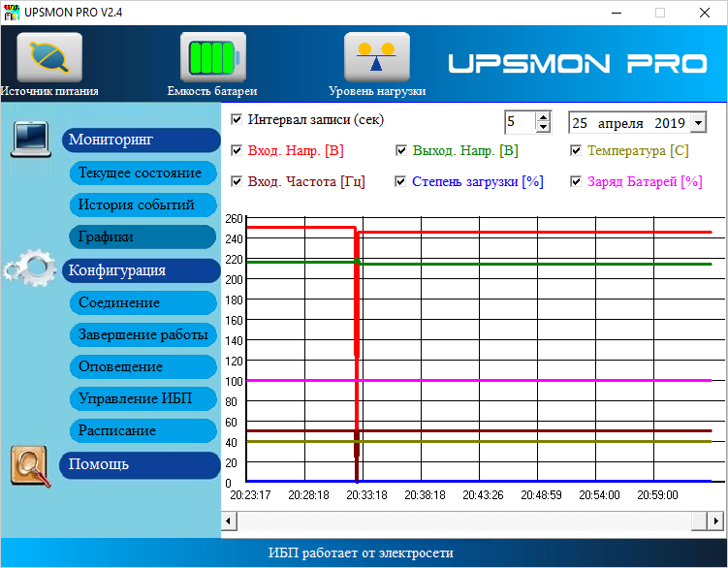Select the gears icon beside Конфигурация
This screenshot has width=728, height=568.
(31, 268)
